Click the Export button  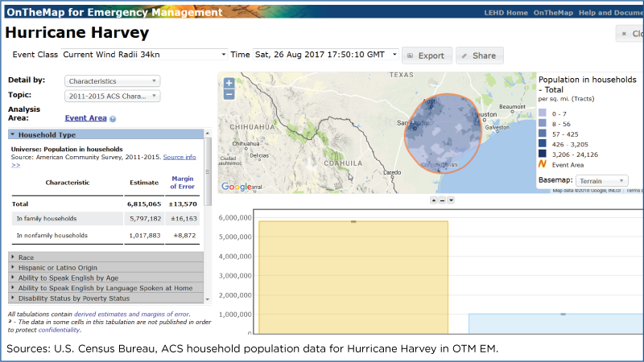click(427, 56)
